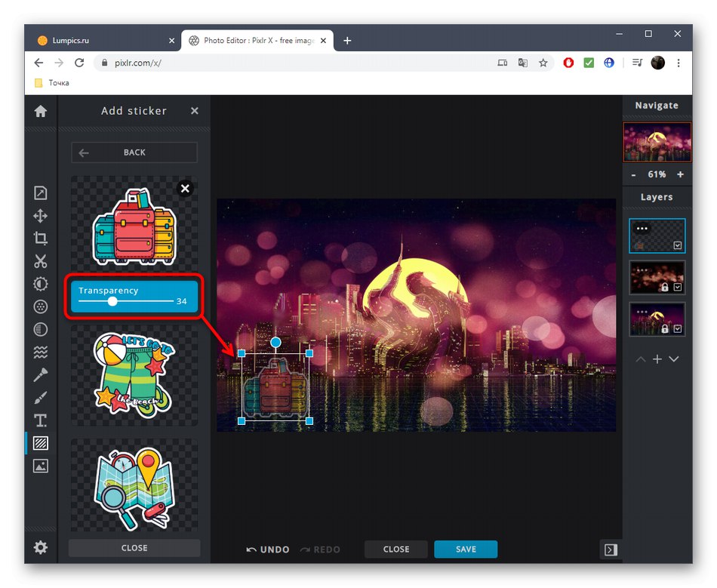This screenshot has width=717, height=588.
Task: Open browser profile avatar
Action: [657, 63]
